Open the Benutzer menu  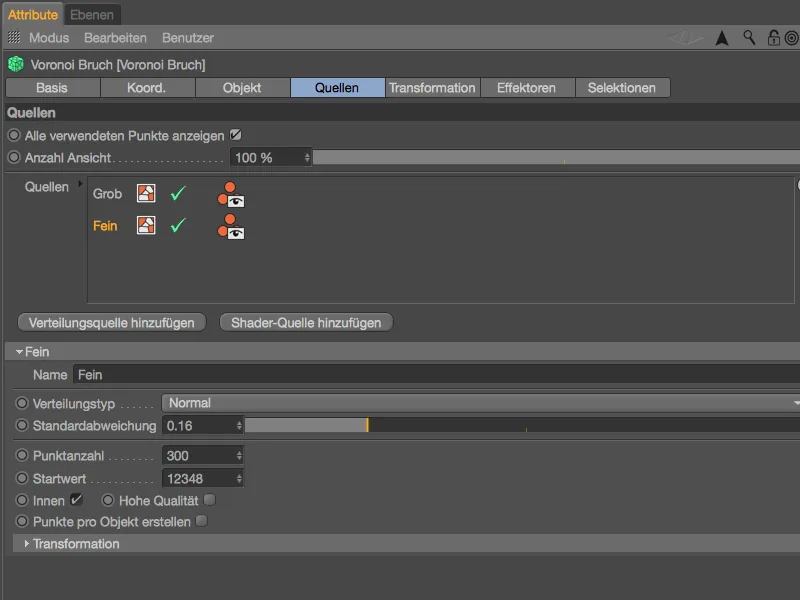point(188,38)
